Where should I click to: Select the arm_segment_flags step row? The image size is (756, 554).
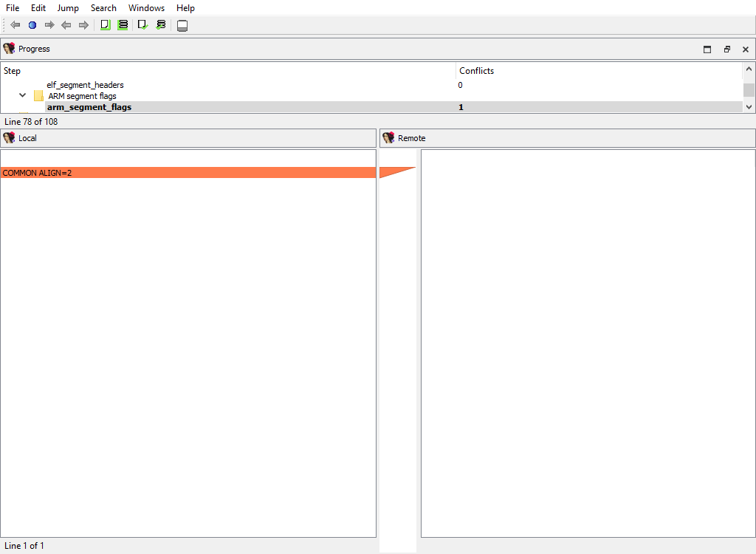89,107
